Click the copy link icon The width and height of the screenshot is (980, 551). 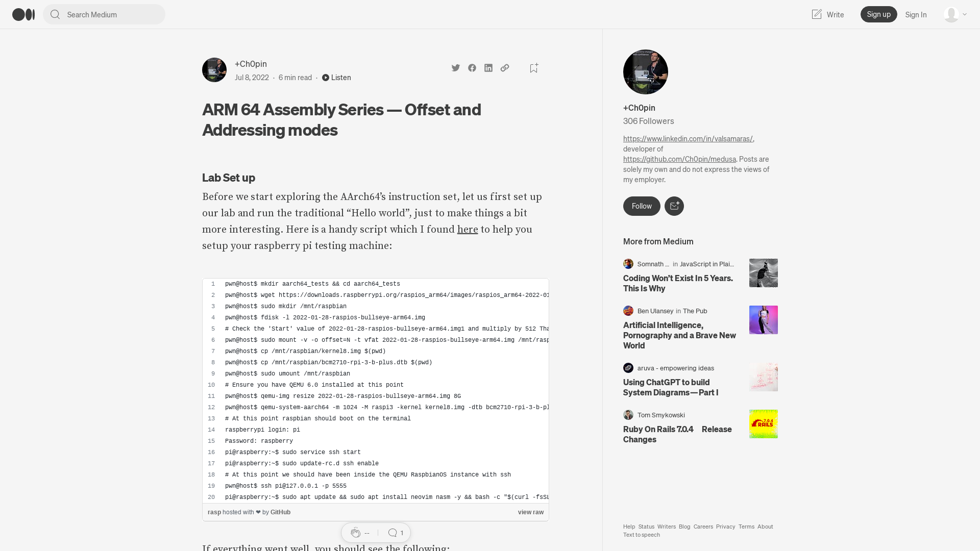coord(505,67)
